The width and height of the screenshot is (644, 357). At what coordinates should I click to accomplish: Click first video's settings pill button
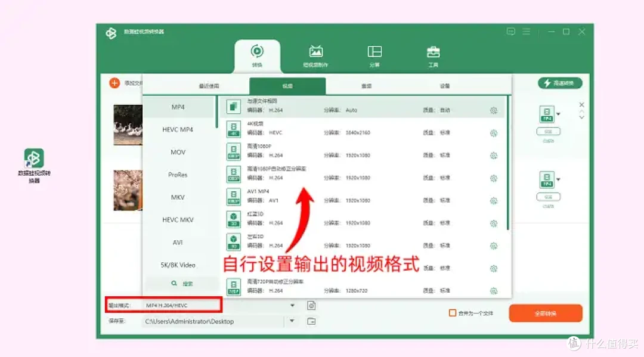549,132
